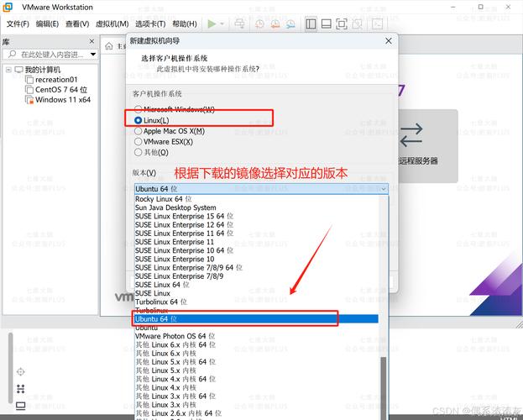Select the 其他(O) radio button

(138, 152)
